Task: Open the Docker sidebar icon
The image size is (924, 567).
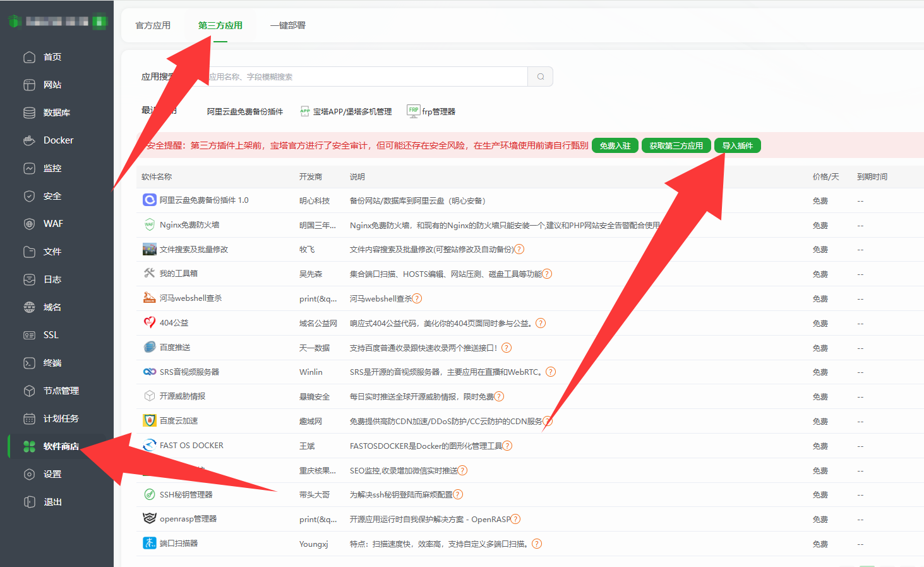Action: click(29, 140)
